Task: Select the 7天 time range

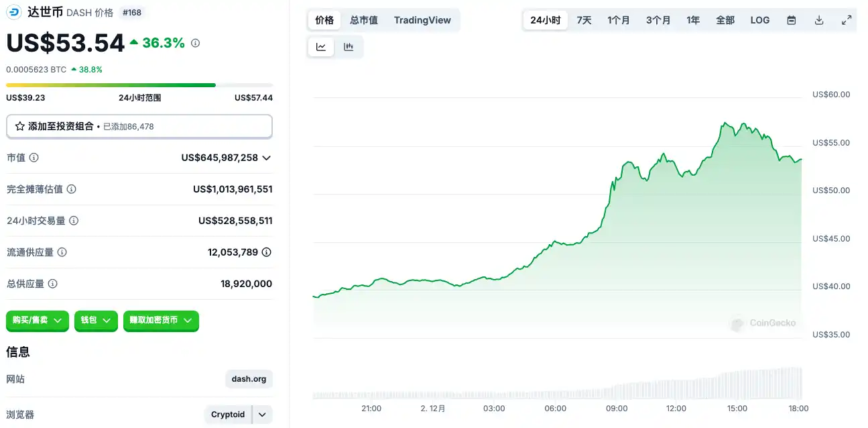Action: [584, 20]
